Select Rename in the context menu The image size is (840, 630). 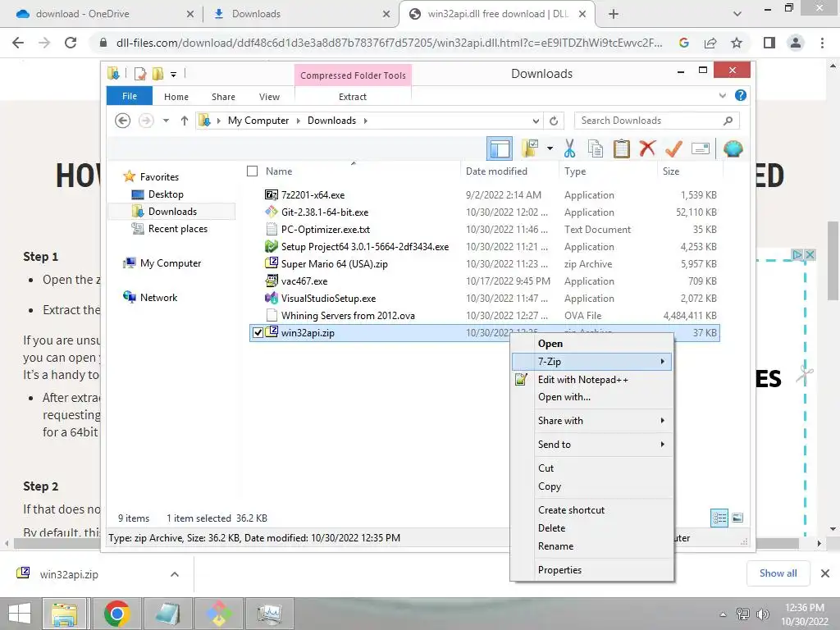[x=592, y=546]
